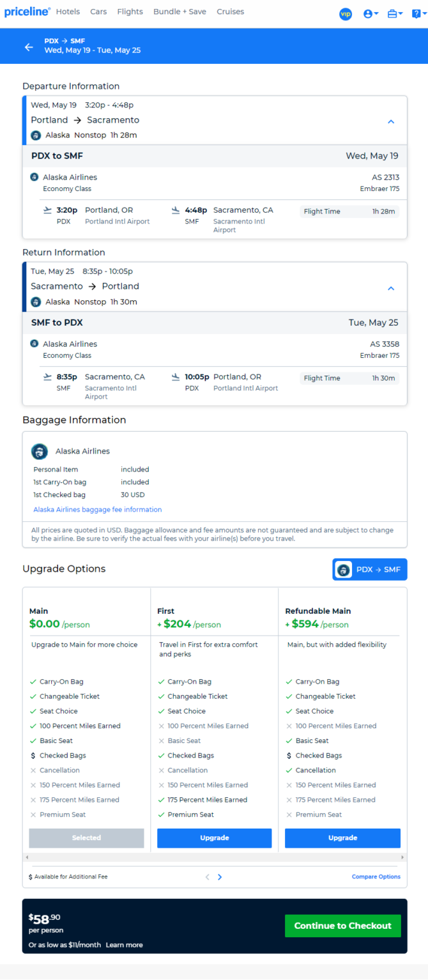Click flight number AS 3358
The image size is (428, 980).
[x=385, y=344]
